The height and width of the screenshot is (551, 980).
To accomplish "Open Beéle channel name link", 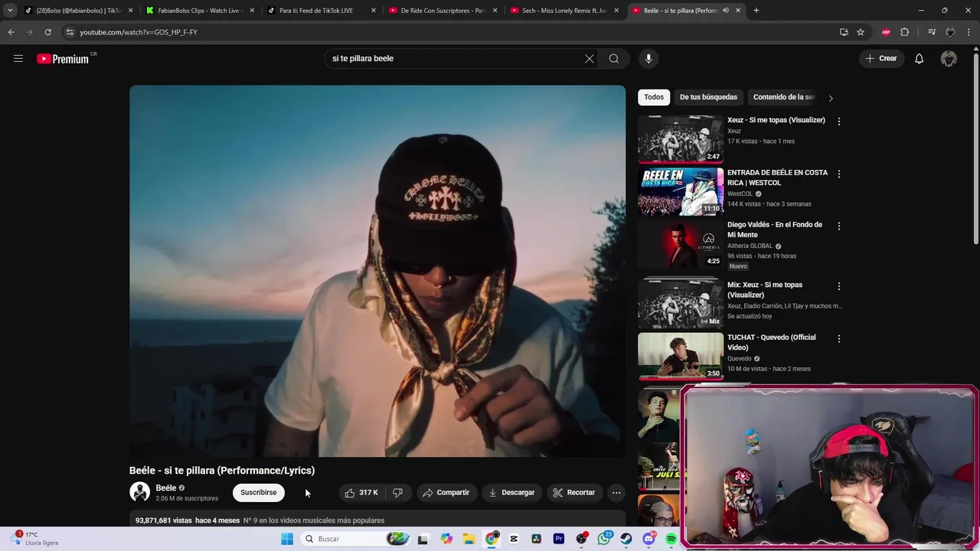I will [x=166, y=488].
